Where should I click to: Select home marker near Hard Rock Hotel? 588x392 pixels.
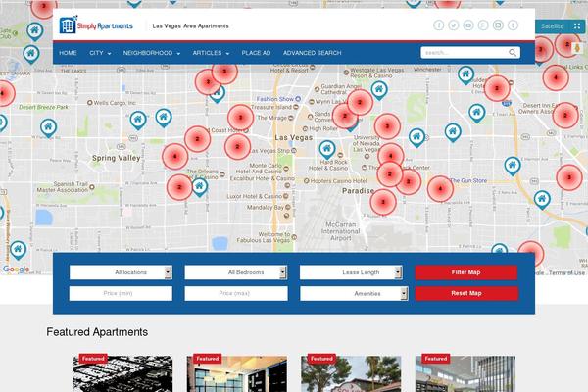pyautogui.click(x=327, y=149)
